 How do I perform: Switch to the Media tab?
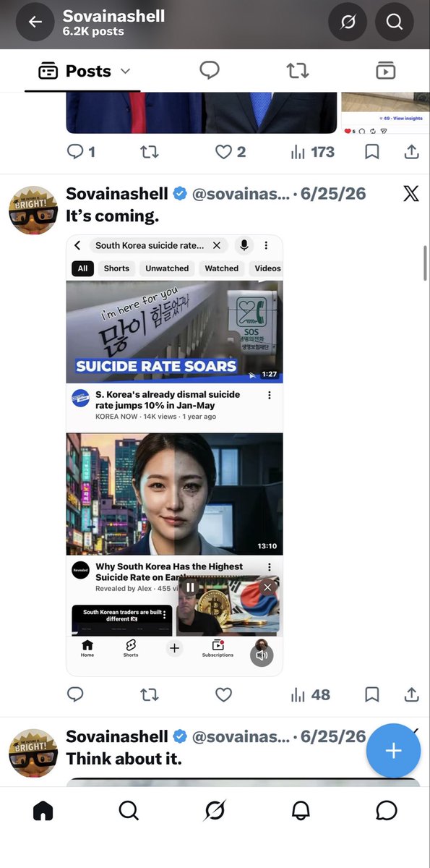coord(385,70)
